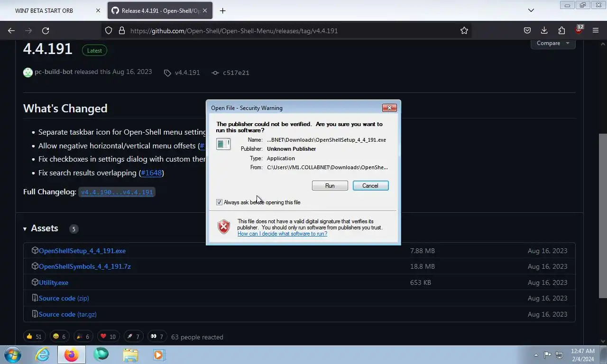Click zip file icon beside Source code (zip)

point(35,298)
